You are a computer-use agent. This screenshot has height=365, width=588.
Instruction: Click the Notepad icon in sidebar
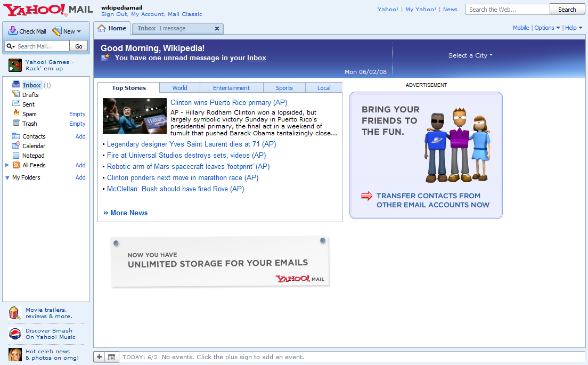point(16,156)
